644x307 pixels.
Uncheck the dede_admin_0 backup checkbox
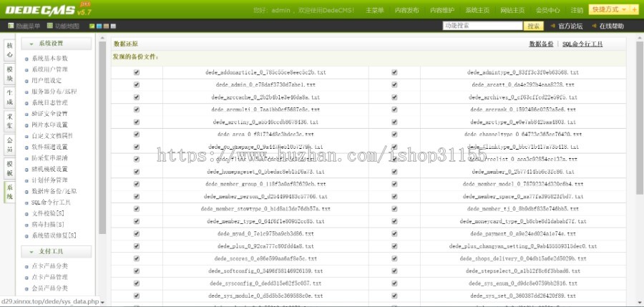pyautogui.click(x=137, y=84)
